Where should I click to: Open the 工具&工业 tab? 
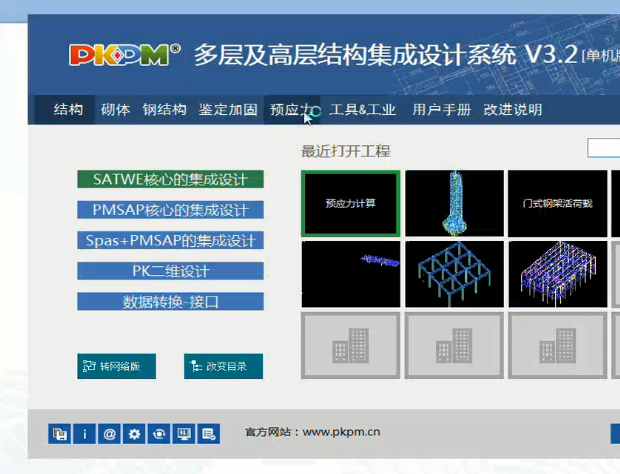[x=363, y=110]
